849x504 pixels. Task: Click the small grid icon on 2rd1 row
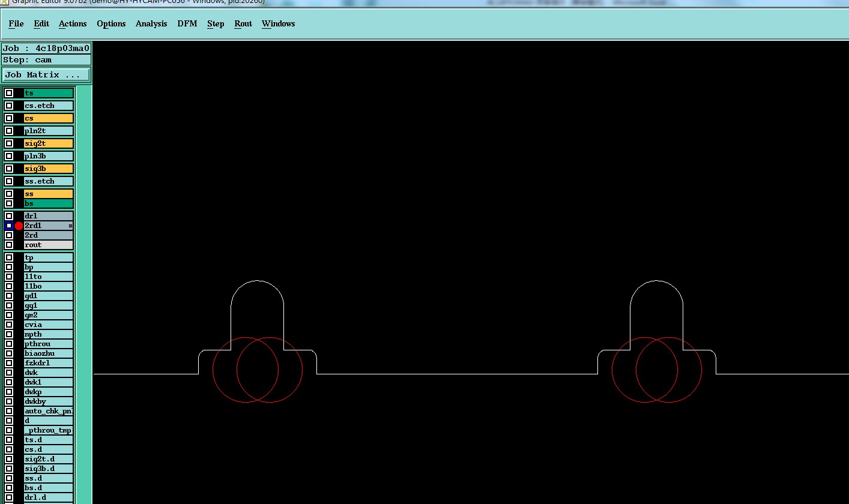coord(70,226)
